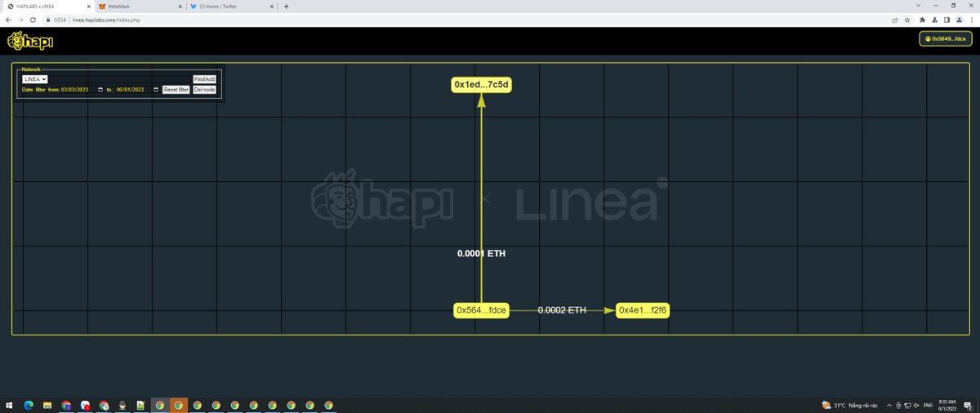Close the Home / Twitter tab
This screenshot has height=413, width=980.
[270, 6]
